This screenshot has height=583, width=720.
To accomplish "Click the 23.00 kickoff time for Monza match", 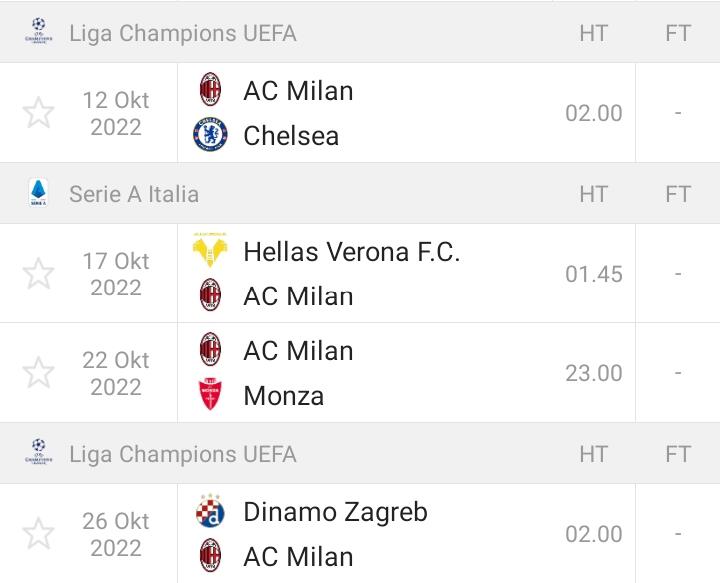I will 593,373.
